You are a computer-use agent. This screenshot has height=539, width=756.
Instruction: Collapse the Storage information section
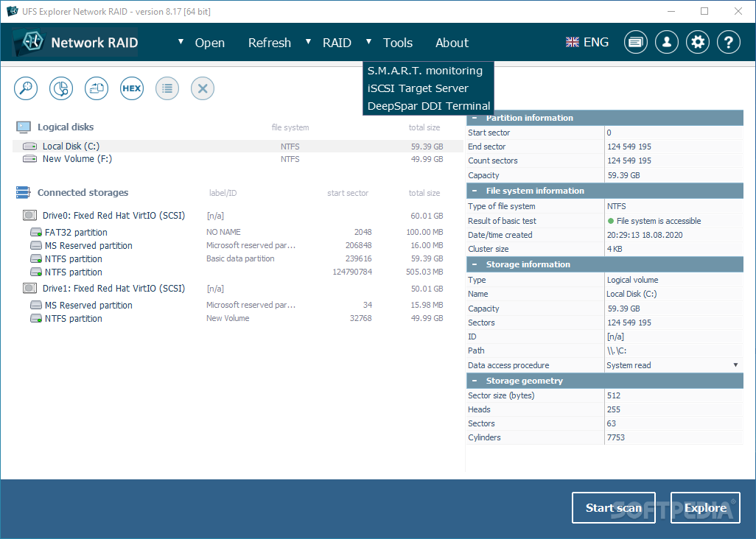click(x=475, y=264)
